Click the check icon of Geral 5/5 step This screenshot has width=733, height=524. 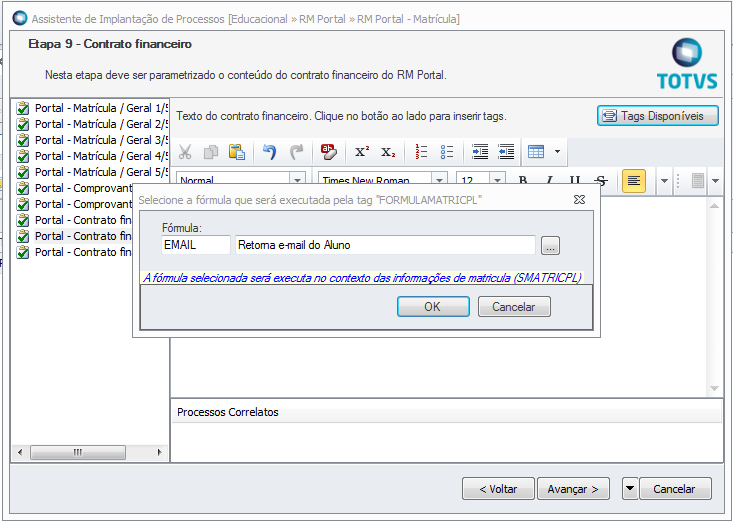pyautogui.click(x=22, y=172)
